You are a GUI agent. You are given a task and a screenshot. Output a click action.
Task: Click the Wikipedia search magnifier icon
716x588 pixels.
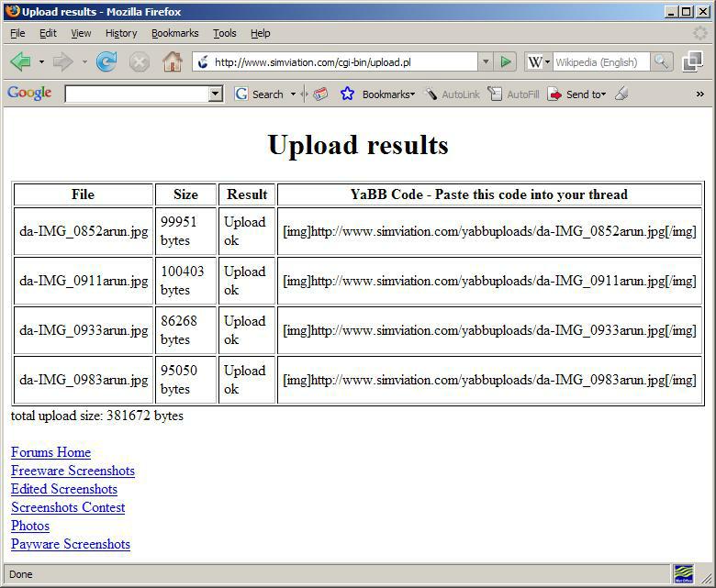pos(662,61)
